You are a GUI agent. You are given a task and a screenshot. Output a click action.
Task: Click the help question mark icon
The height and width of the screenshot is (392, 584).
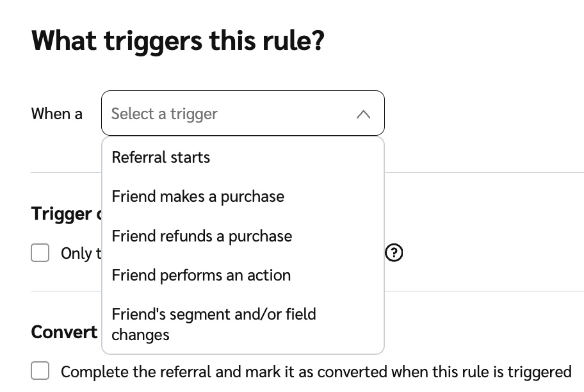click(x=394, y=254)
